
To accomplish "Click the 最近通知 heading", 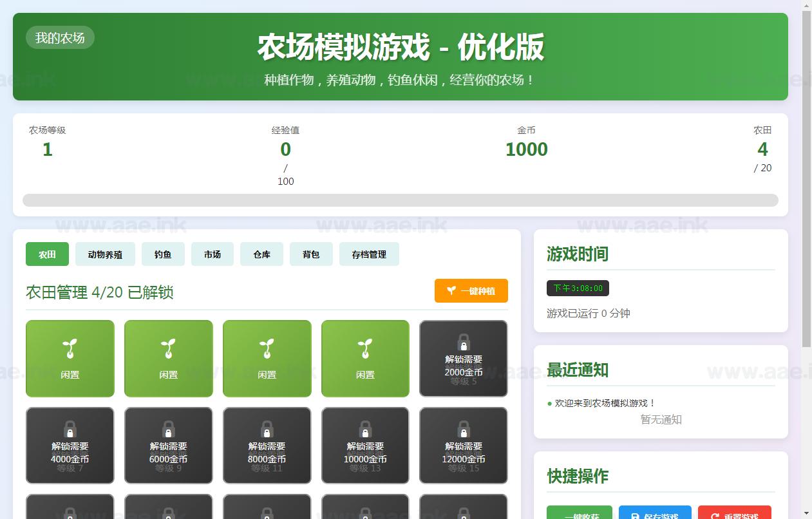I will tap(578, 370).
